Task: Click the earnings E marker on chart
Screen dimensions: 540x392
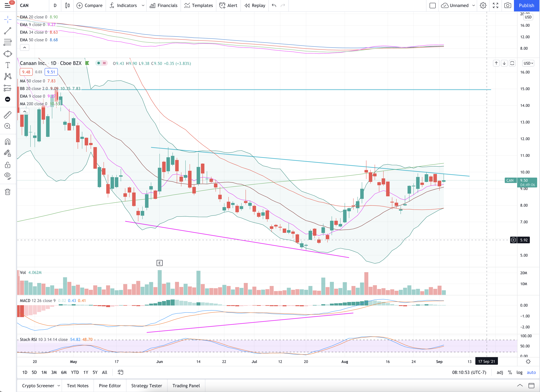Action: (159, 263)
